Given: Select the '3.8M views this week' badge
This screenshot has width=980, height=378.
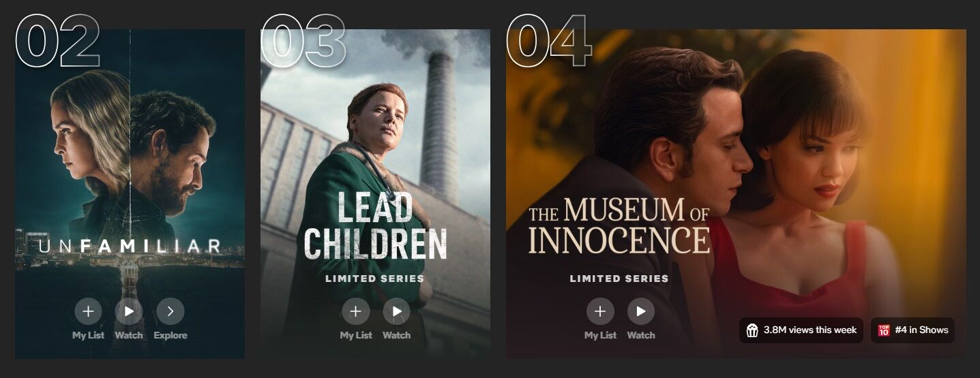Looking at the screenshot, I should [x=801, y=330].
